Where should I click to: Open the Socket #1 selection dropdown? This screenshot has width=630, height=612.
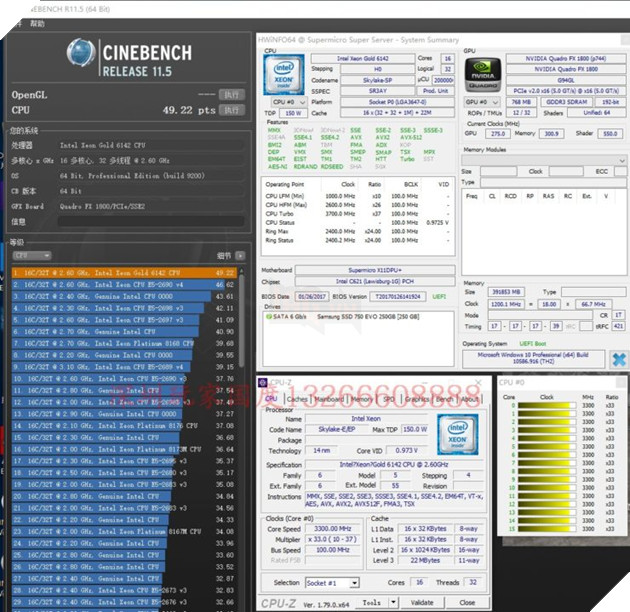point(332,583)
